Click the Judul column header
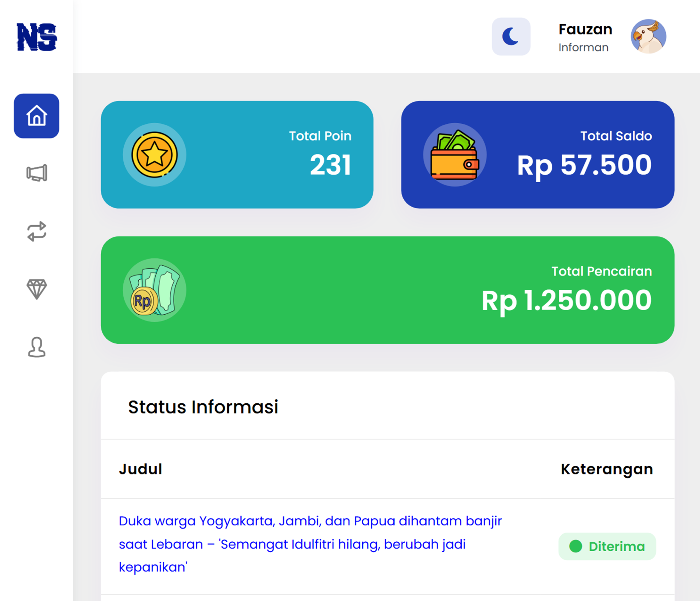This screenshot has width=700, height=601. (x=141, y=469)
